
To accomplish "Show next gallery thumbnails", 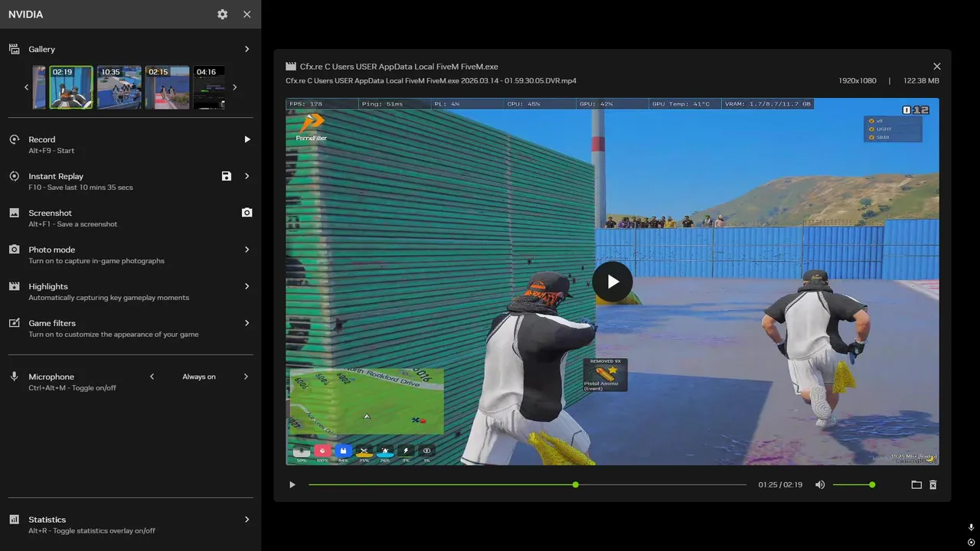I will pyautogui.click(x=234, y=87).
